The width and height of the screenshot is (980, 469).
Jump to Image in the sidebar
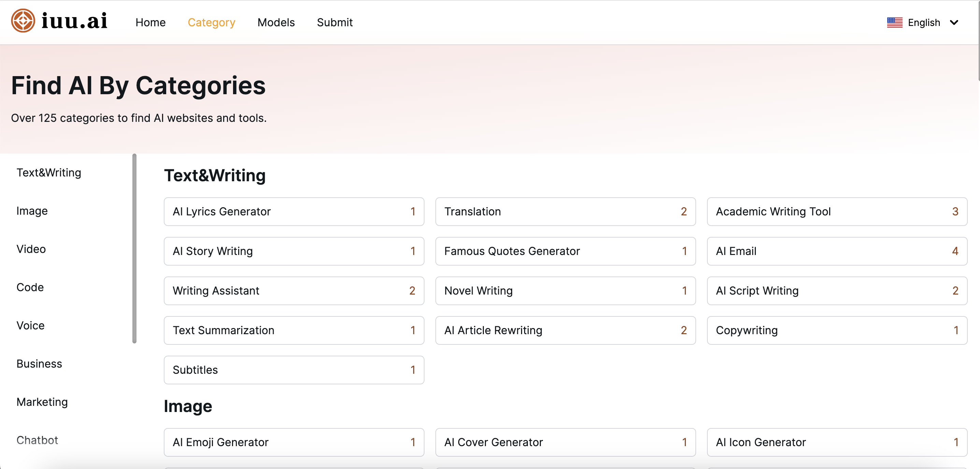(x=32, y=211)
